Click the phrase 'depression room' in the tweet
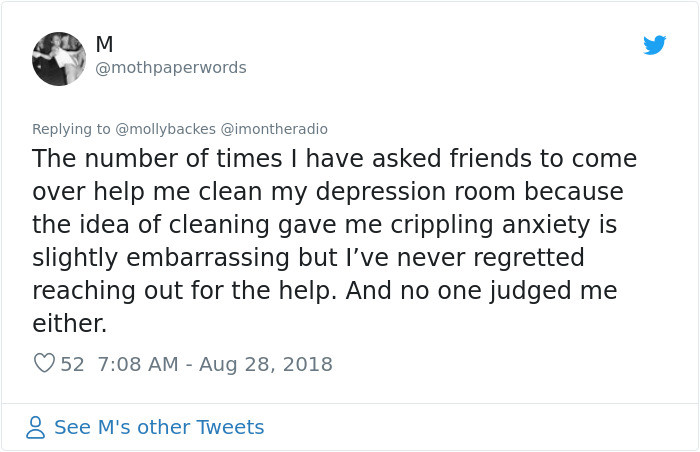Image resolution: width=700 pixels, height=452 pixels. (x=416, y=192)
